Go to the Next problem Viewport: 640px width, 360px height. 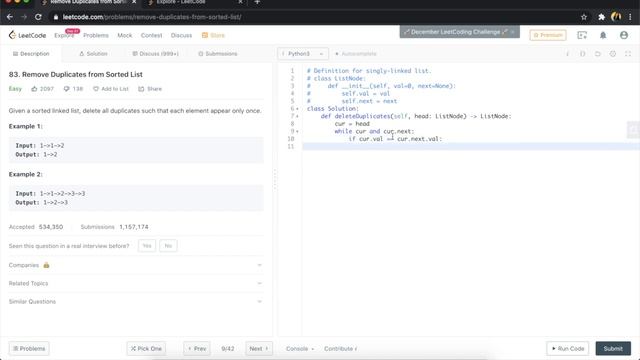pos(259,349)
